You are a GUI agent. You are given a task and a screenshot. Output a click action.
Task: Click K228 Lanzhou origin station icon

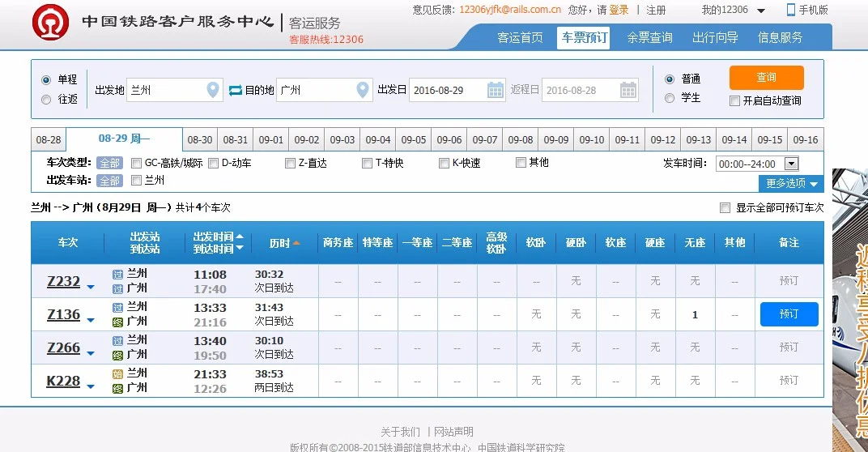tap(118, 374)
